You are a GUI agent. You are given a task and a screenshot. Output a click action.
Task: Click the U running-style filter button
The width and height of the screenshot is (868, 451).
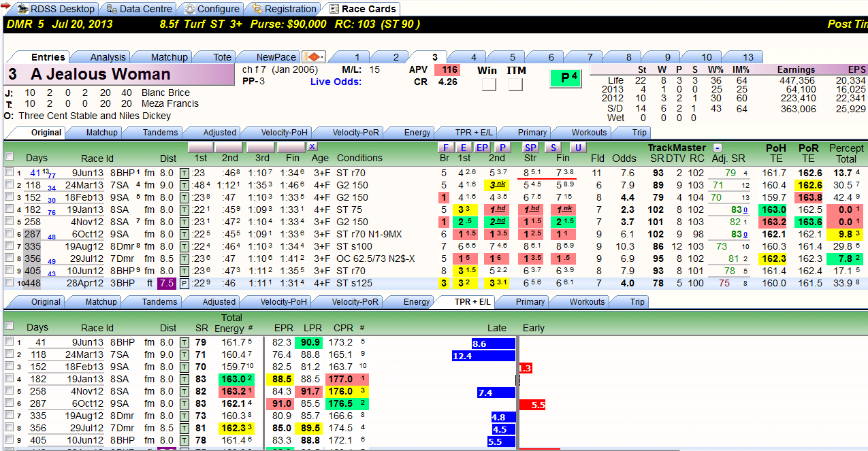(x=577, y=147)
